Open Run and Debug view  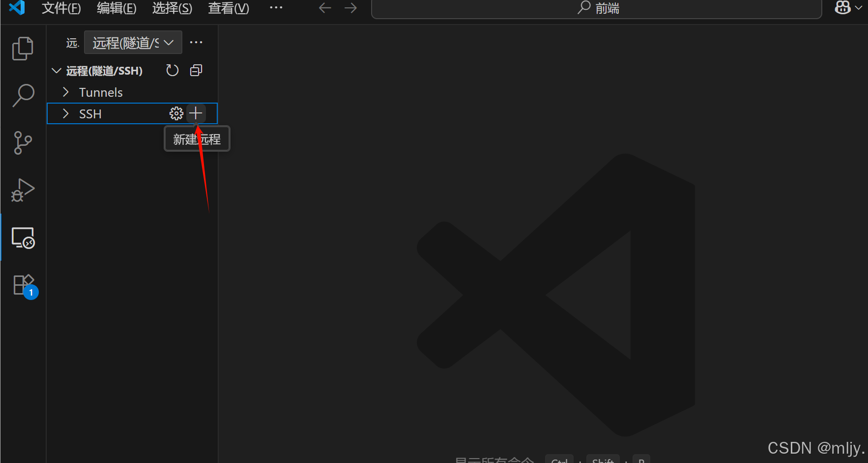tap(23, 190)
